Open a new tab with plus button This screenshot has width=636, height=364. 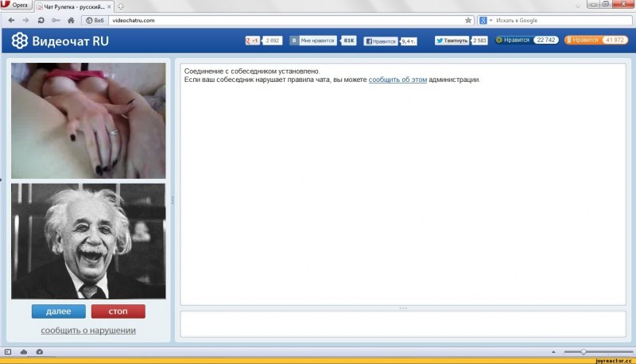tap(121, 6)
